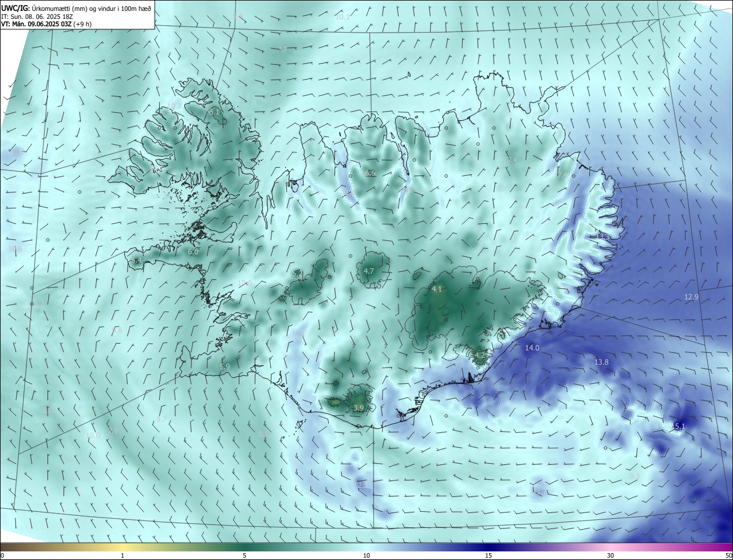Click the 13.8 precipitation value
Image resolution: width=733 pixels, height=560 pixels.
point(601,362)
